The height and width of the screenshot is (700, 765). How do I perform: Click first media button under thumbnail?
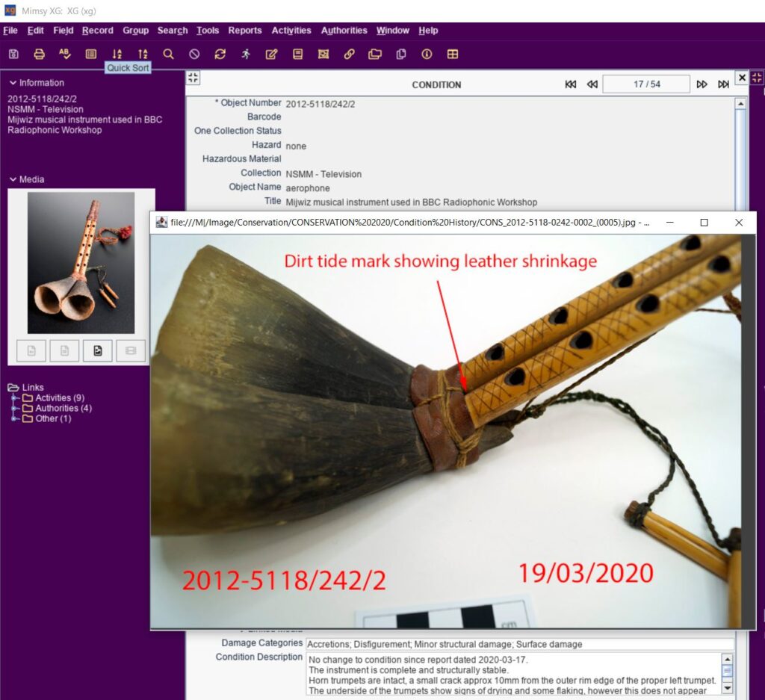(x=31, y=350)
